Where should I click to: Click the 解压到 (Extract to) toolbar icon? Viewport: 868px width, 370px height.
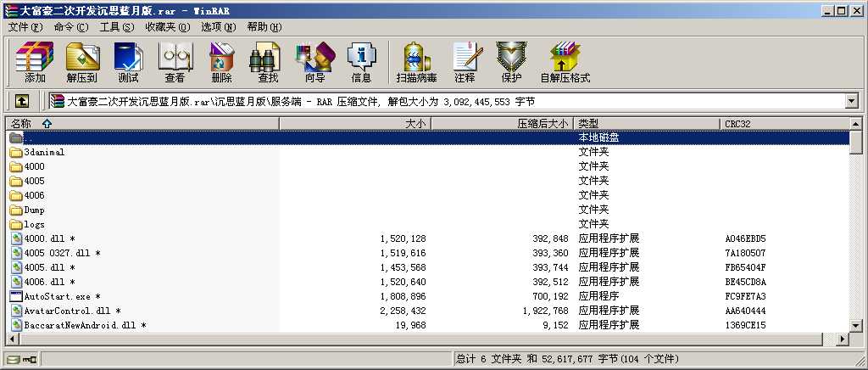[x=82, y=62]
